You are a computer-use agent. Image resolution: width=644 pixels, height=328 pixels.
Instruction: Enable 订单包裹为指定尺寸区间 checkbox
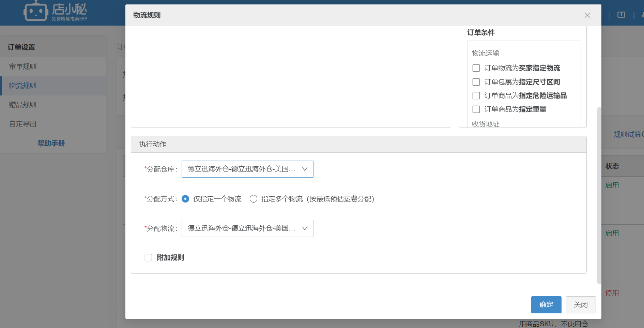(476, 82)
